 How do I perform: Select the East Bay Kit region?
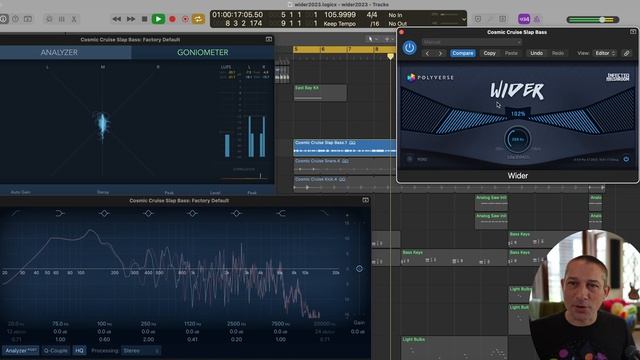[x=320, y=93]
